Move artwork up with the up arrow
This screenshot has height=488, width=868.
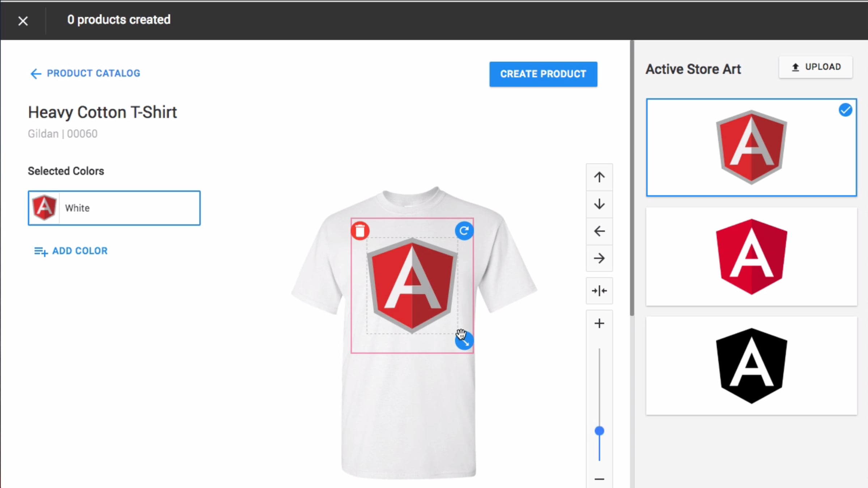point(599,177)
